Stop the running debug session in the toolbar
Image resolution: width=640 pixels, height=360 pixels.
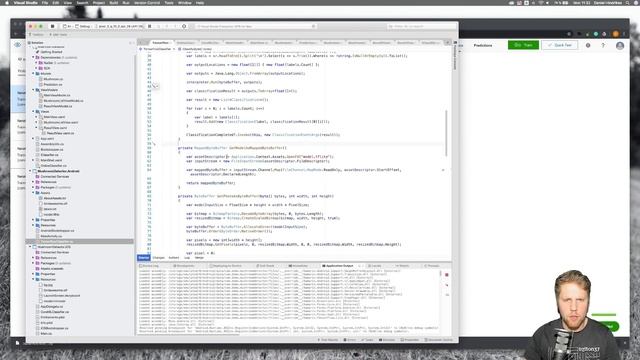tap(52, 26)
